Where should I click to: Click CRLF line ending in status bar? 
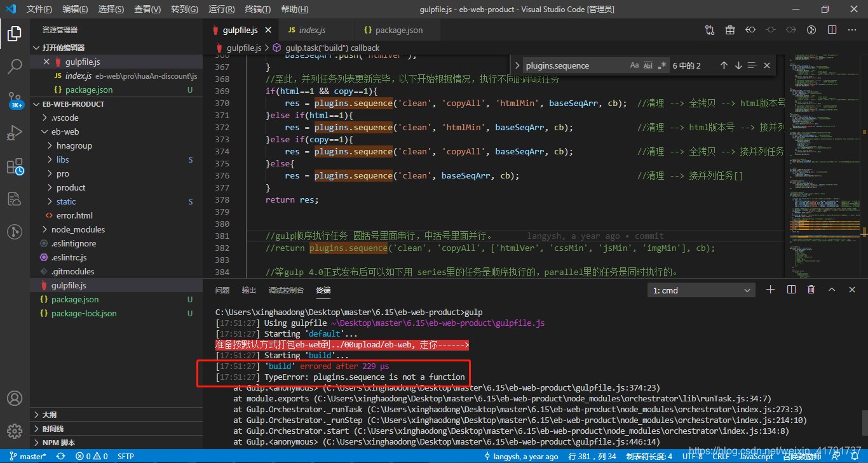pyautogui.click(x=721, y=456)
